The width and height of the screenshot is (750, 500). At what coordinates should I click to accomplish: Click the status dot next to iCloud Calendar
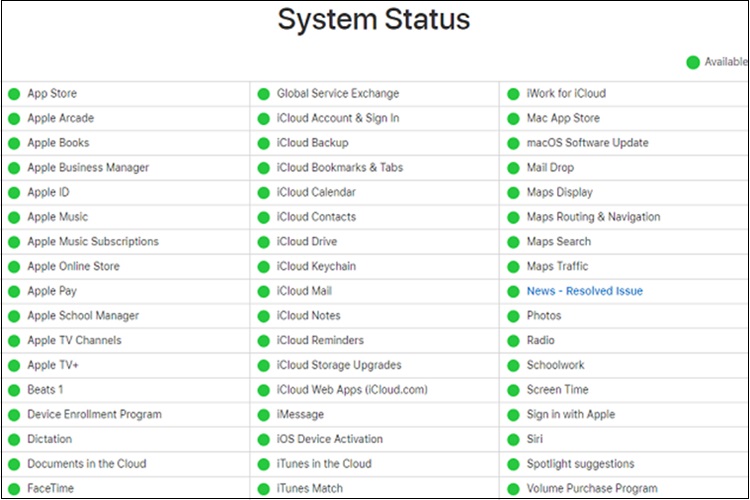[264, 193]
